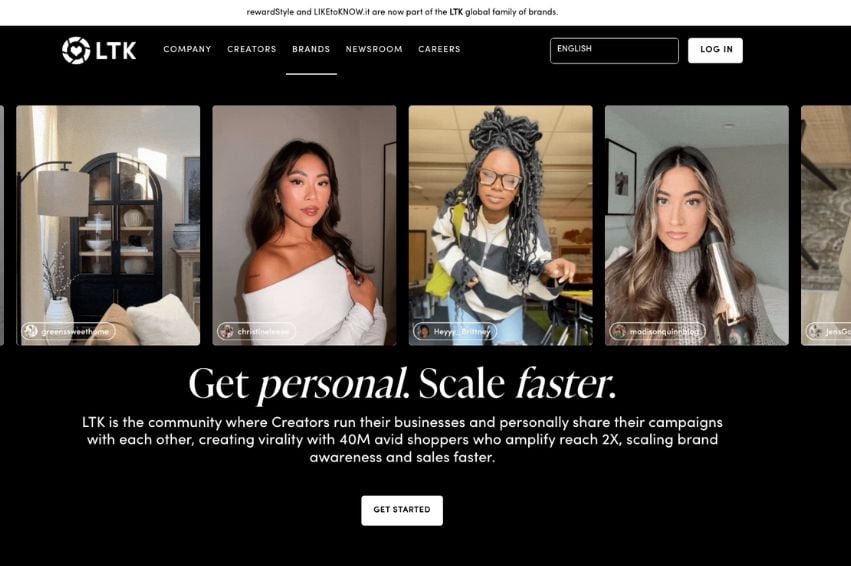Image resolution: width=851 pixels, height=566 pixels.
Task: Click christinelesse profile avatar icon
Action: (x=227, y=331)
